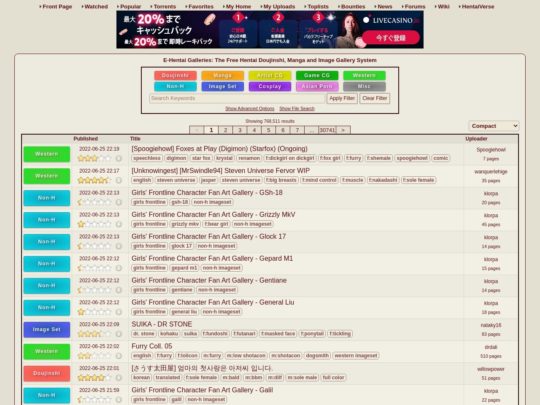Click the circular icon beside Steven Universe Fervor WIP rating
Screen dimensions: 540x405
[x=118, y=180]
